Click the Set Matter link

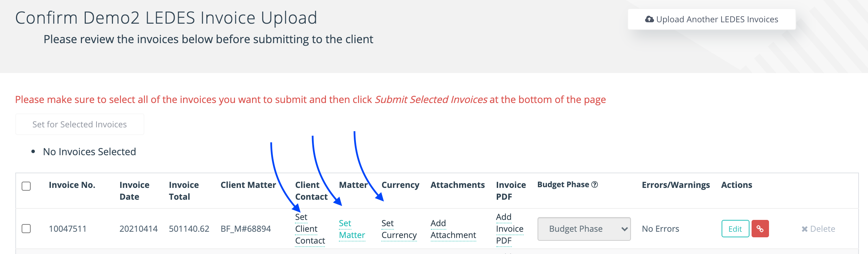(x=352, y=229)
